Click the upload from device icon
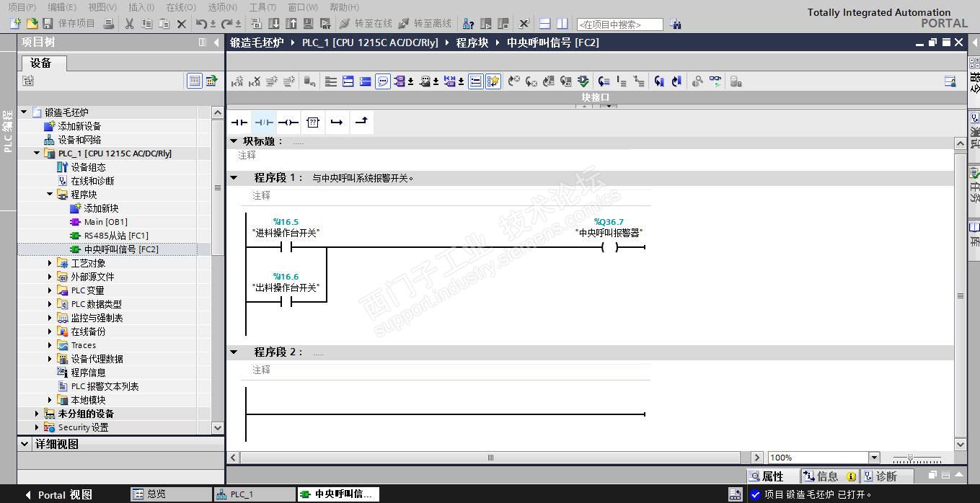Screen dimensions: 980x503 point(291,24)
